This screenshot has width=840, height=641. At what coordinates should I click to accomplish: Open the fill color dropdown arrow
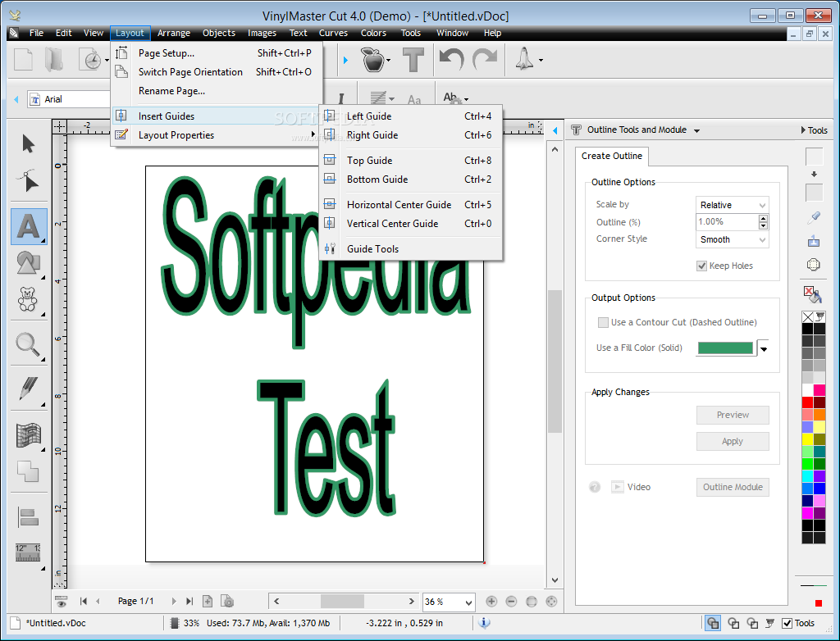pyautogui.click(x=764, y=348)
